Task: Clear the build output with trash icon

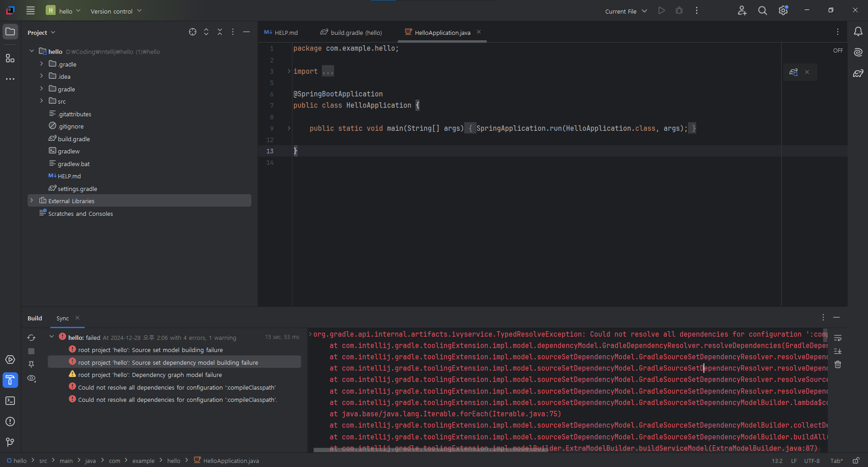Action: coord(838,364)
